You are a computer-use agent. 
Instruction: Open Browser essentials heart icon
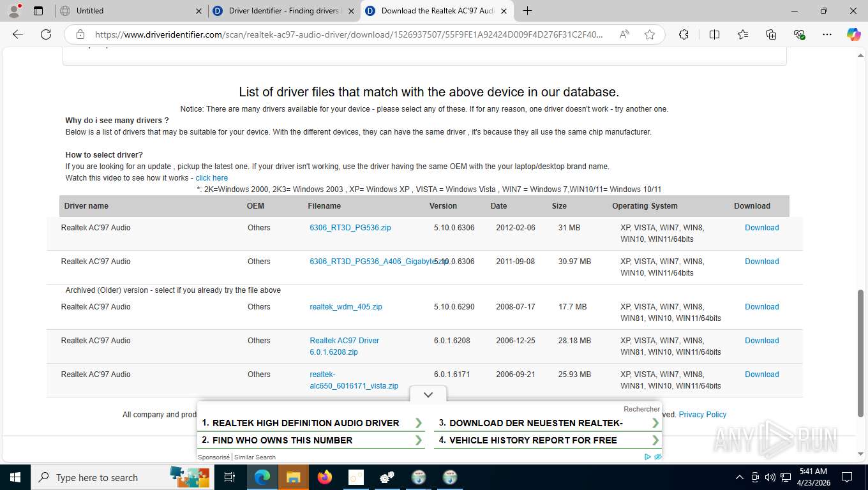pos(799,34)
